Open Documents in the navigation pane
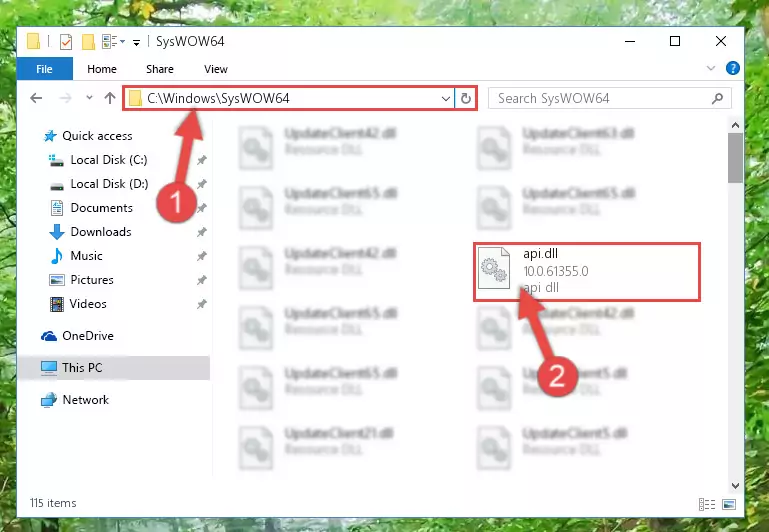 click(x=102, y=208)
